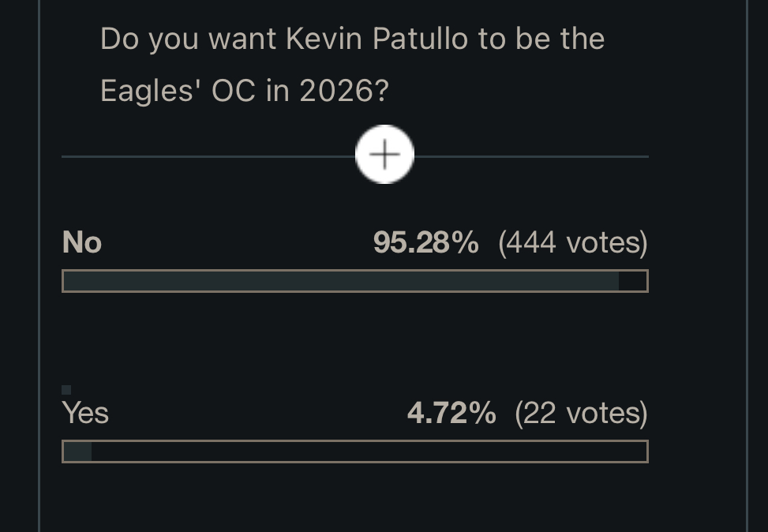
Task: Click the 4.72% result percentage
Action: click(x=451, y=413)
